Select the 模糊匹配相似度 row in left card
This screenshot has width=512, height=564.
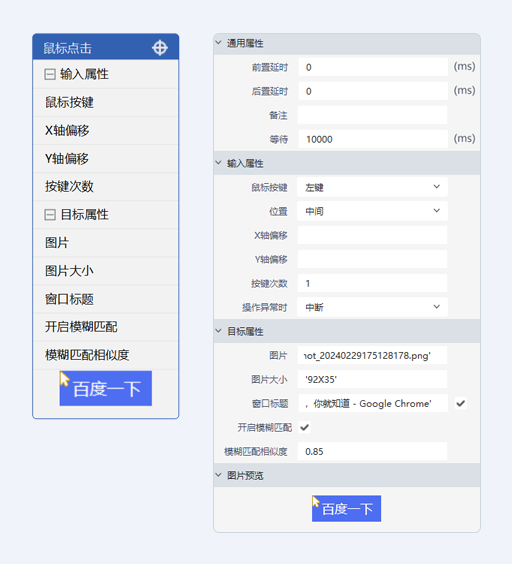click(106, 355)
